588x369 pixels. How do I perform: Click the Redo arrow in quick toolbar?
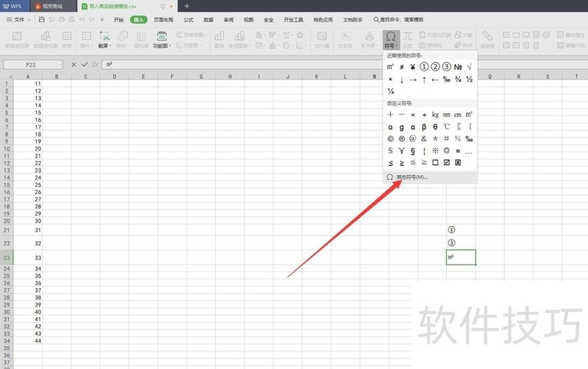pyautogui.click(x=91, y=20)
